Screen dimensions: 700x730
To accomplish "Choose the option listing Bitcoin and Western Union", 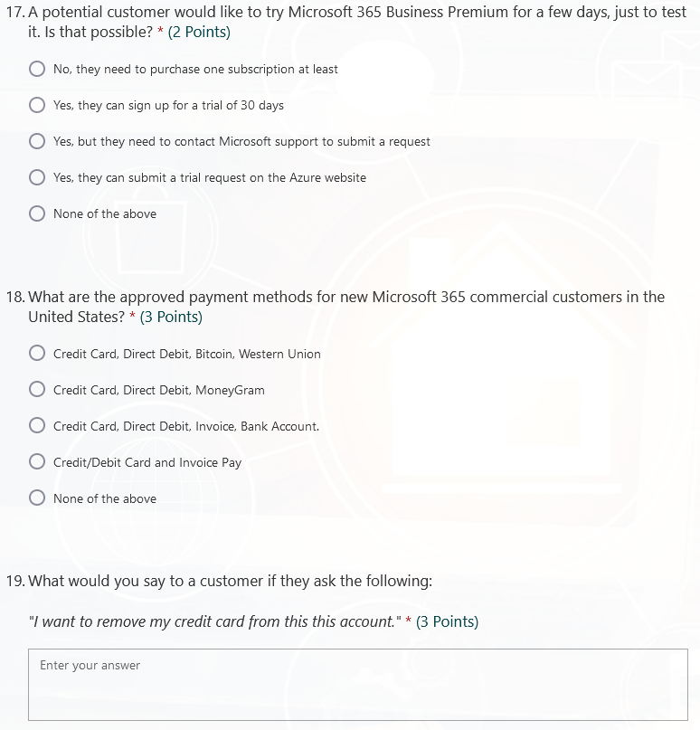I will coord(37,354).
